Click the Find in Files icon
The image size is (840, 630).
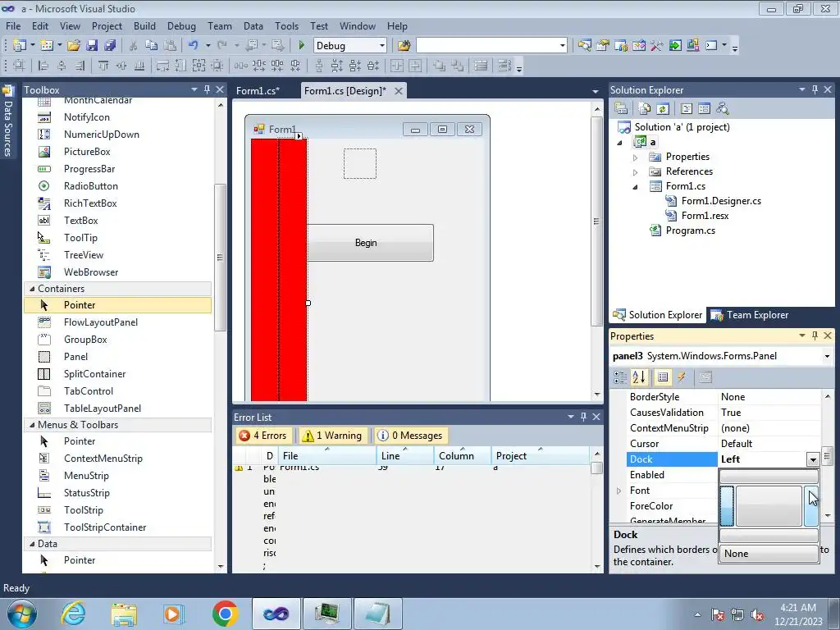404,46
